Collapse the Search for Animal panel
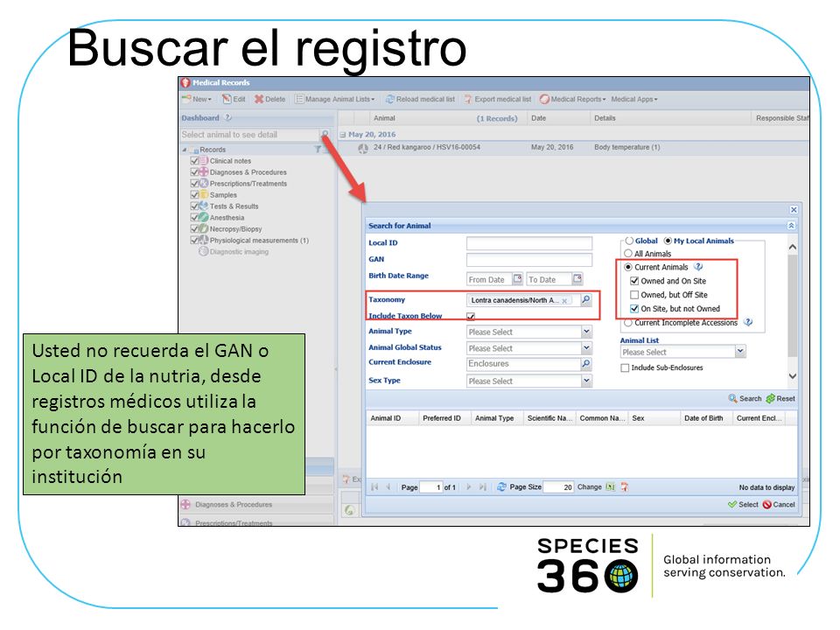840x630 pixels. [x=791, y=226]
